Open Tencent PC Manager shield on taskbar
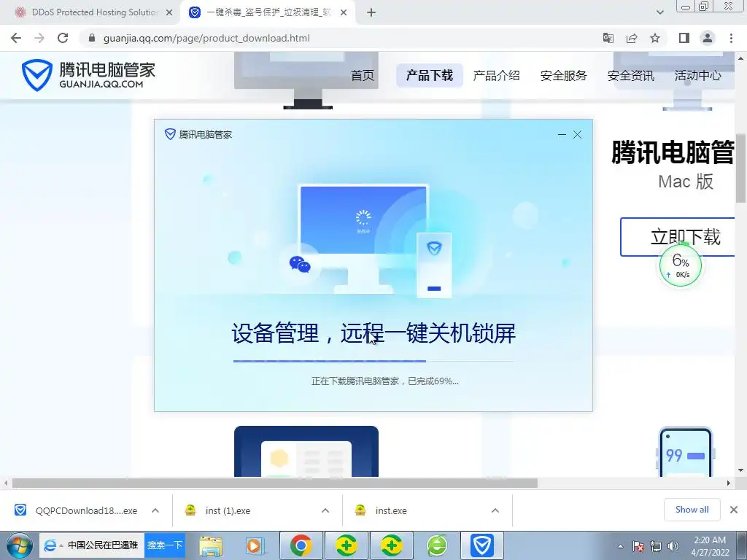 pos(481,545)
